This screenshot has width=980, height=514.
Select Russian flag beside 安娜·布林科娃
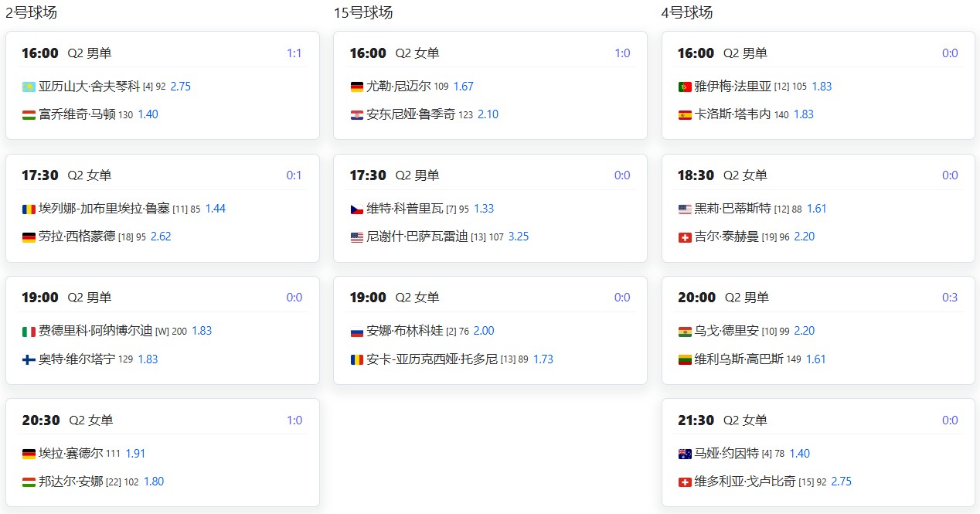coord(356,332)
